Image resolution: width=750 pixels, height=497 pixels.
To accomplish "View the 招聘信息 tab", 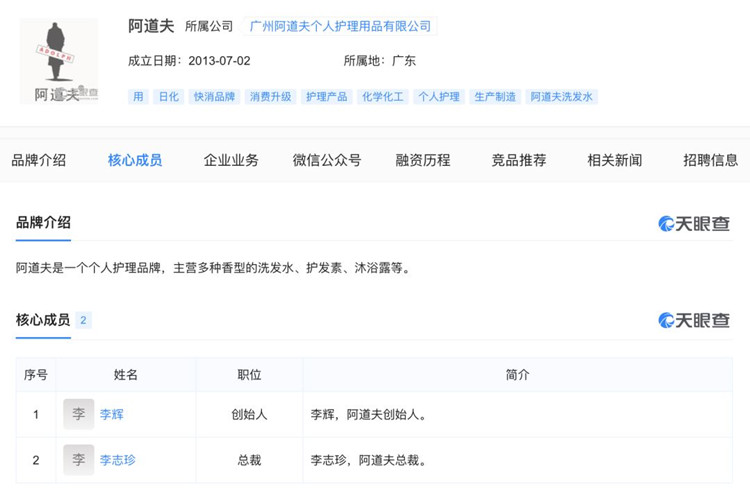I will pyautogui.click(x=711, y=160).
